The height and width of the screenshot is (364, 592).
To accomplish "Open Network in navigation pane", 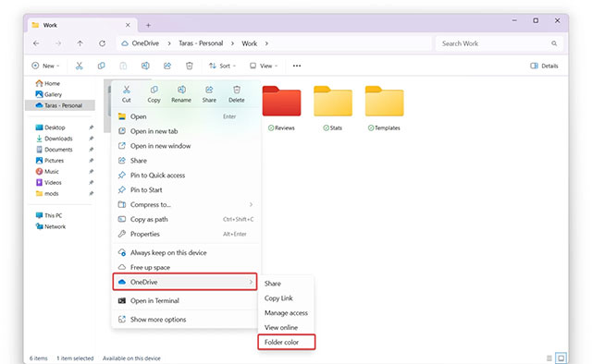I will (51, 226).
